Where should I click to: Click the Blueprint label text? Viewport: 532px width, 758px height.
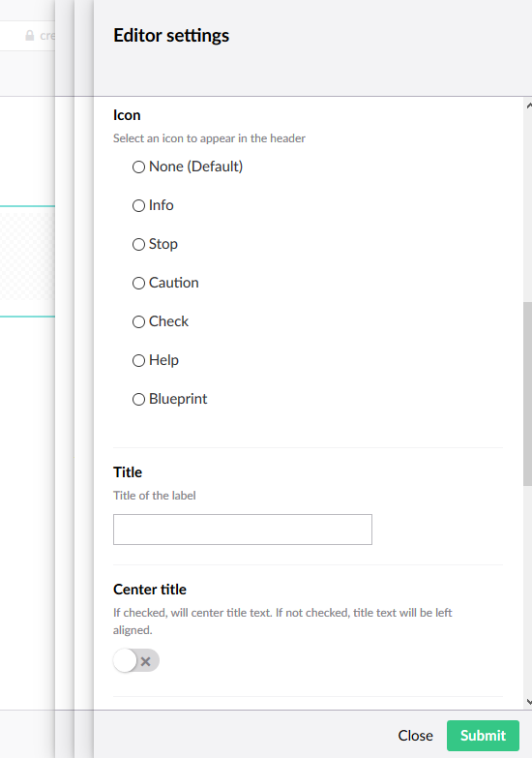[x=178, y=399]
